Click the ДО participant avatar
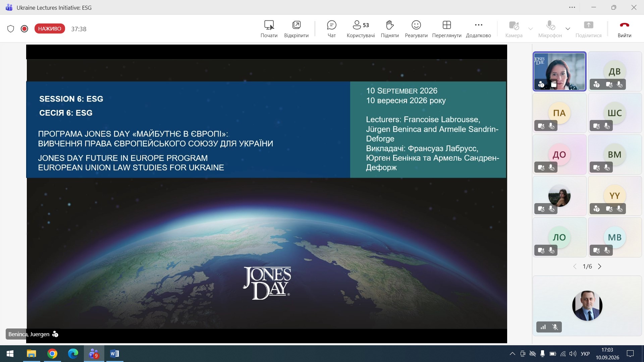644x362 pixels. pyautogui.click(x=559, y=155)
